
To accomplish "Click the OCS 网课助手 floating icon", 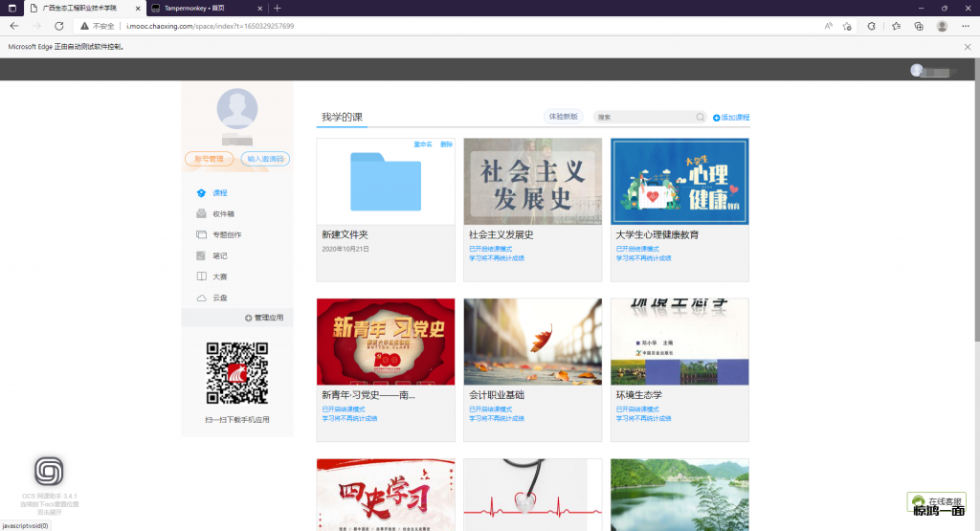I will coord(50,472).
